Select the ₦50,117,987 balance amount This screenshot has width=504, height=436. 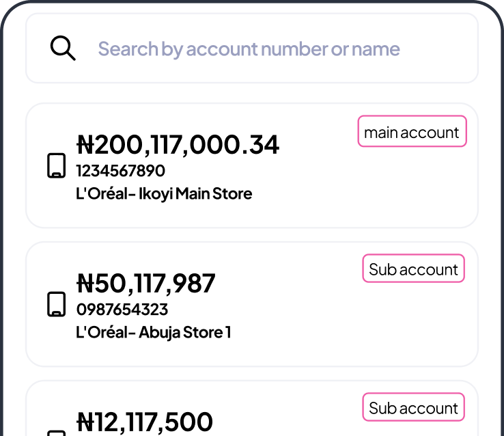(146, 283)
